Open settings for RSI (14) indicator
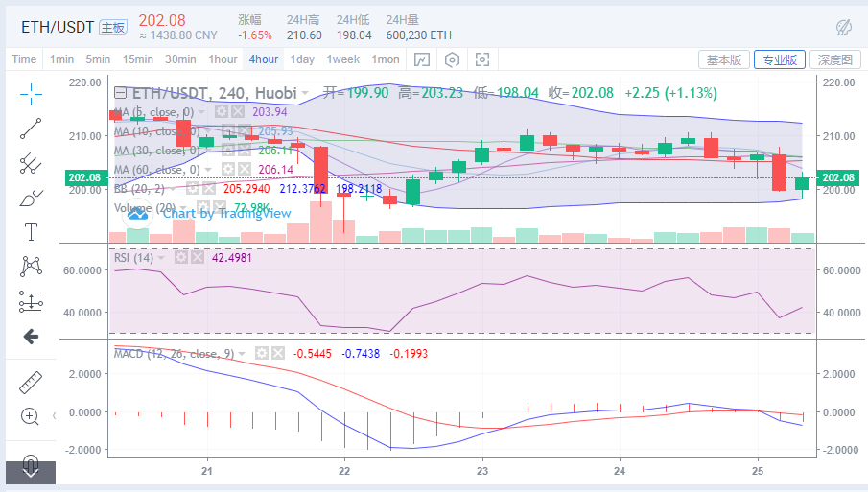This screenshot has width=868, height=492. point(181,257)
